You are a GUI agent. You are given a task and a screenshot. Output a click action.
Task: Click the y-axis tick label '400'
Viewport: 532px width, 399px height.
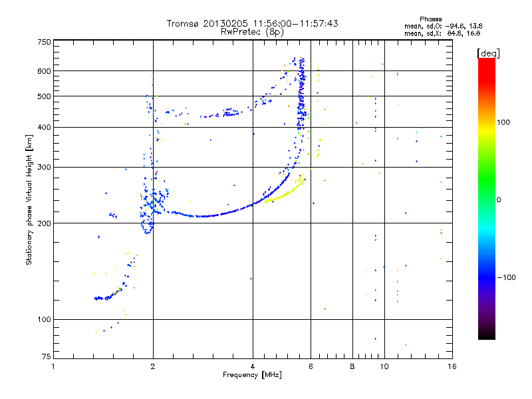click(x=44, y=127)
